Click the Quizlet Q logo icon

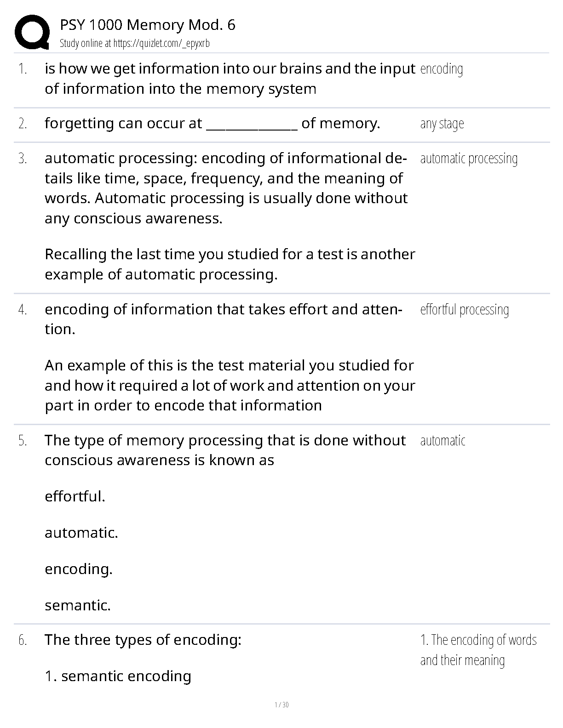[x=32, y=32]
